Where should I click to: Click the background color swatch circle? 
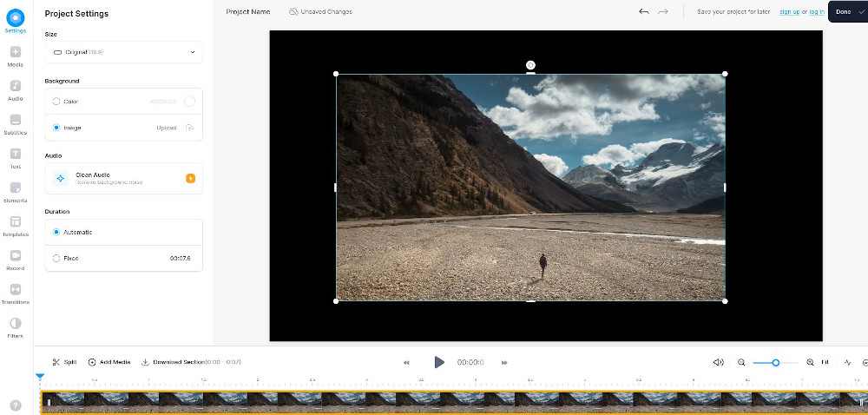click(189, 102)
